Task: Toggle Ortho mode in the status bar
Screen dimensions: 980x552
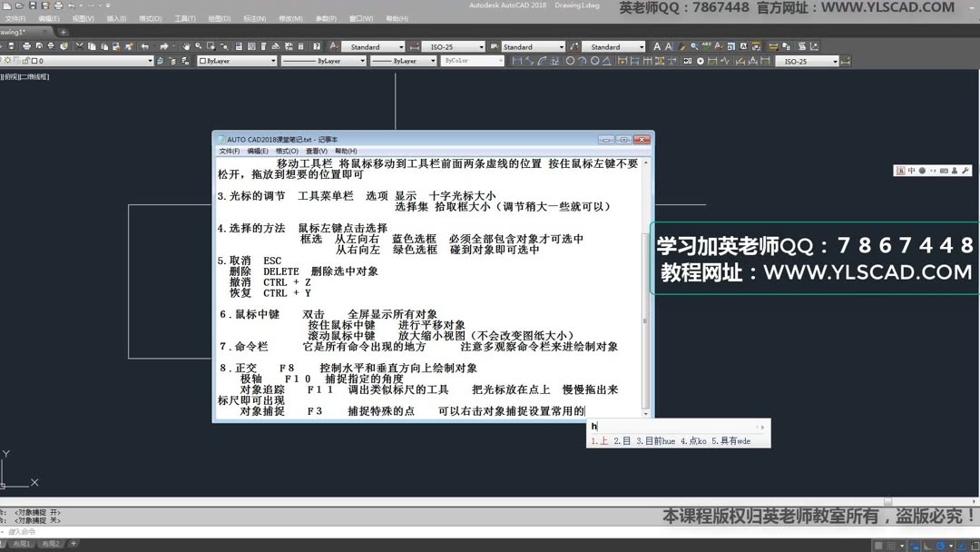Action: (x=927, y=544)
